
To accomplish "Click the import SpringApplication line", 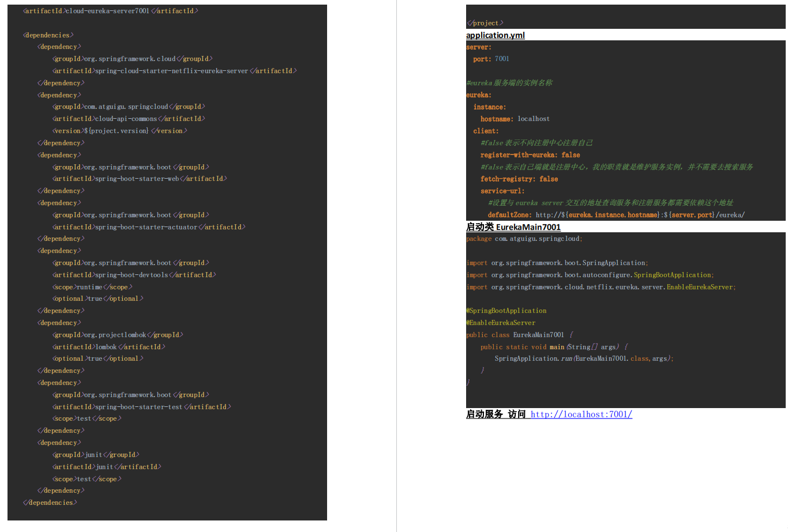I will pos(557,263).
